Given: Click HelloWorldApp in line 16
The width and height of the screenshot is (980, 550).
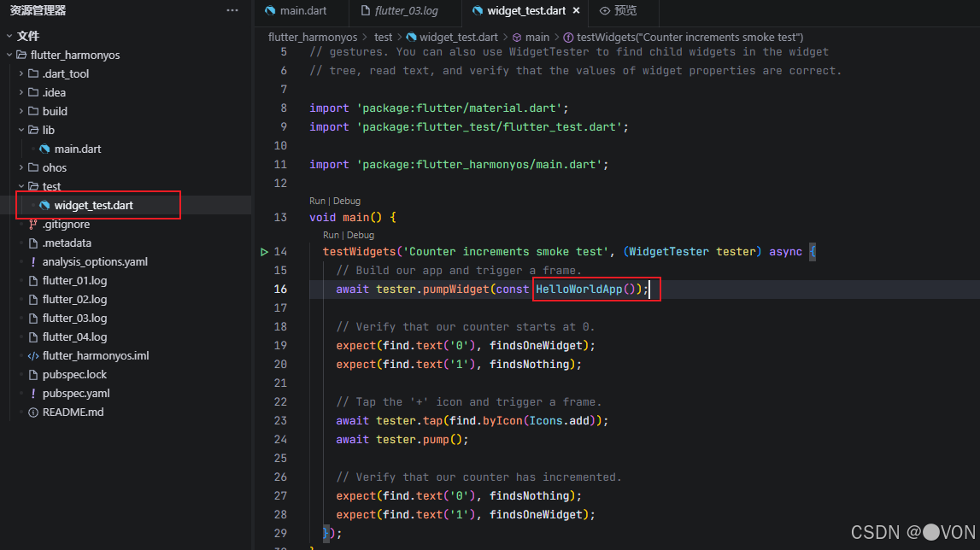Looking at the screenshot, I should coord(578,289).
